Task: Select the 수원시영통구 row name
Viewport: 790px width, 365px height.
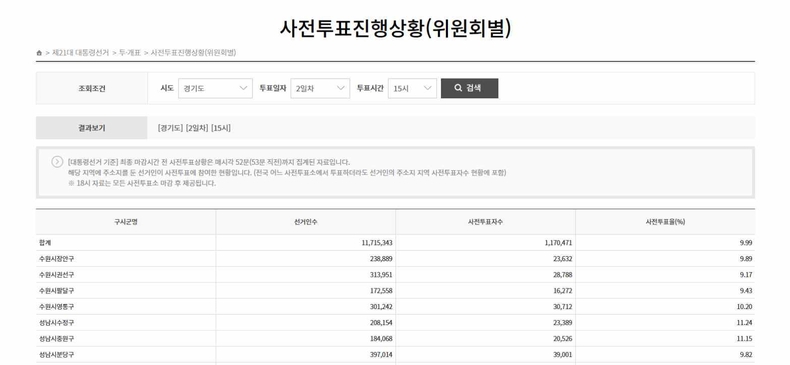Action: click(56, 307)
